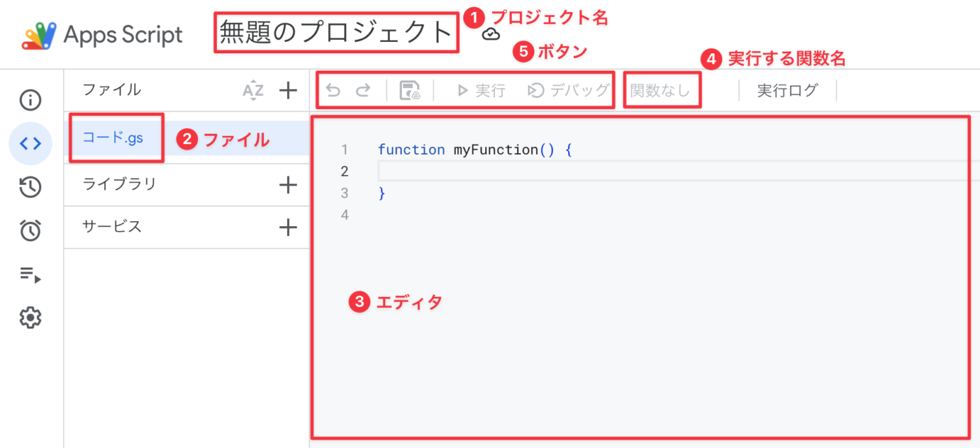
Task: Click the undo arrow in toolbar
Action: (x=334, y=90)
